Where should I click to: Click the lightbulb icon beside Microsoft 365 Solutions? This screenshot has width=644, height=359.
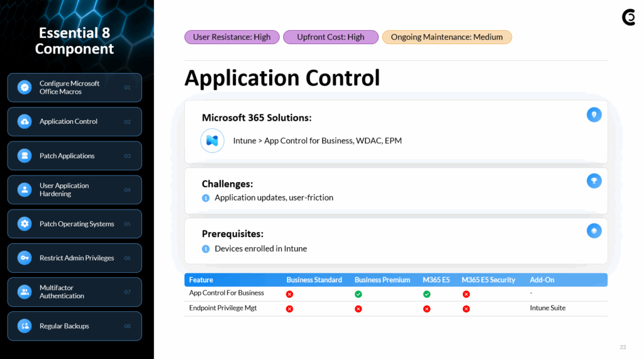594,114
